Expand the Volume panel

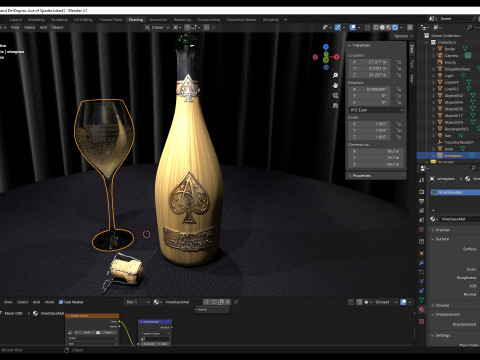coord(441,305)
